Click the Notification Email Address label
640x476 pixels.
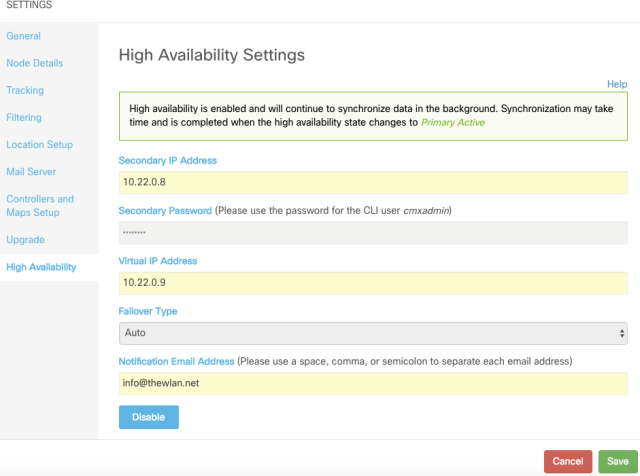coord(176,360)
